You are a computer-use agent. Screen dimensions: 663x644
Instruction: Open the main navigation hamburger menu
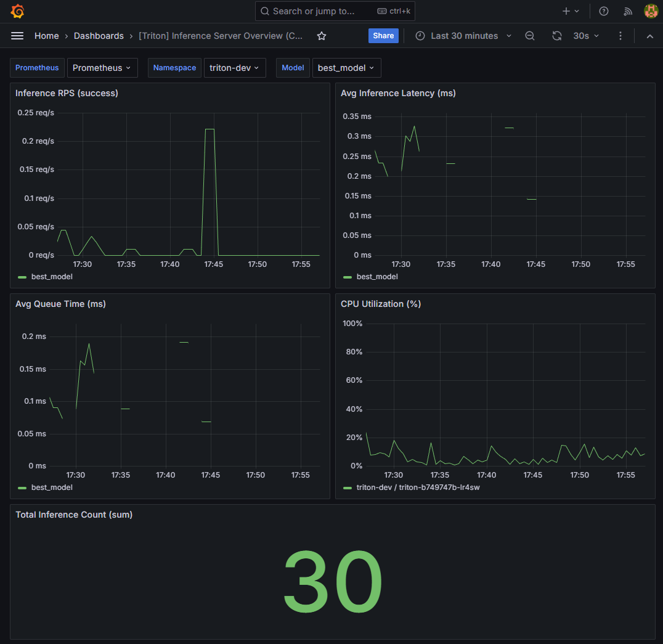pos(17,36)
